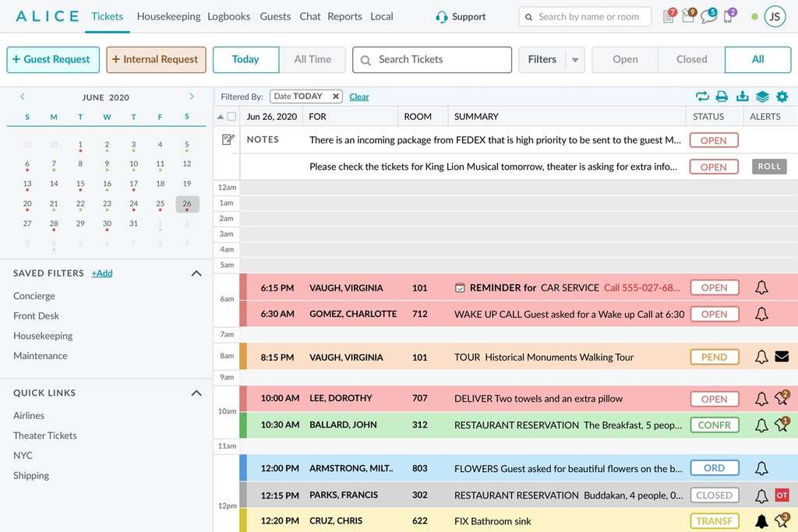The width and height of the screenshot is (798, 532).
Task: Switch ticket view to Open only
Action: tap(625, 59)
